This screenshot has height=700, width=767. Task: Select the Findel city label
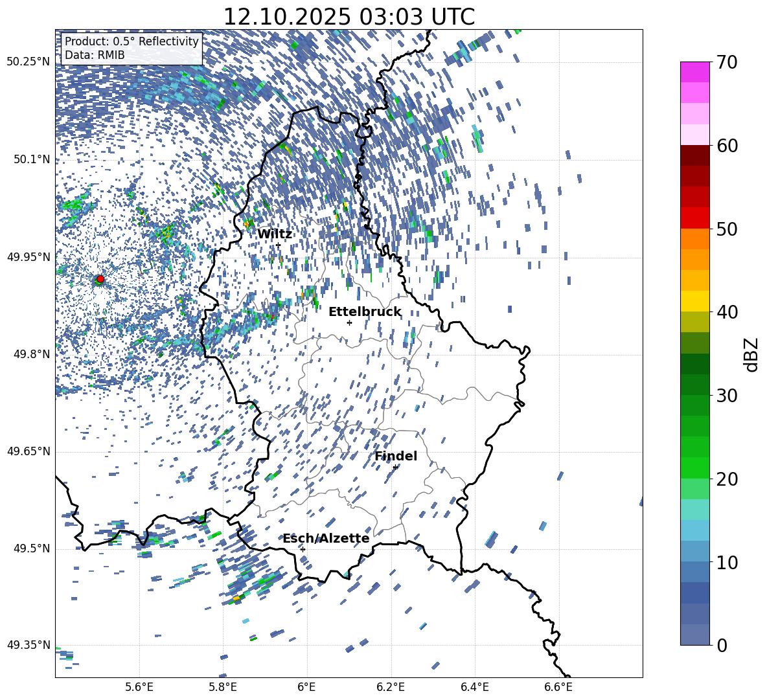396,457
